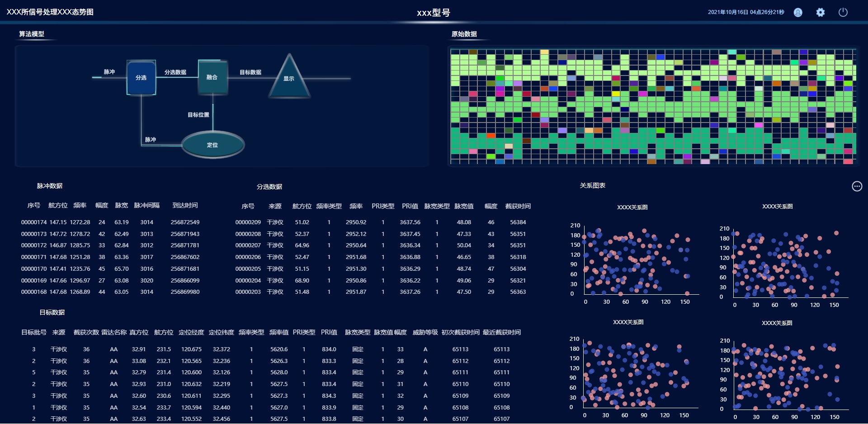Click the 到达时间 column header

pyautogui.click(x=185, y=205)
